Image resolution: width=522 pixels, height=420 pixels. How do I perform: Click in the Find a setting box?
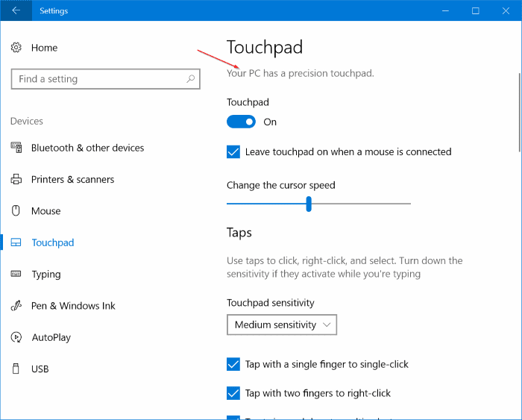point(105,79)
